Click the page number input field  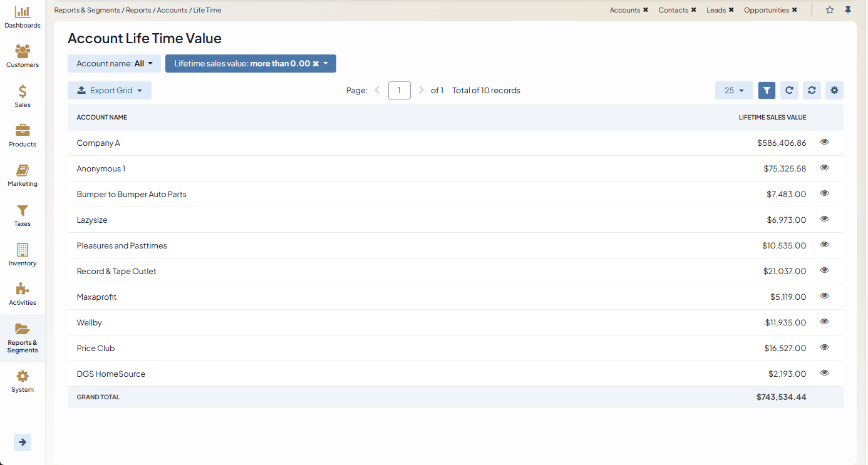[399, 91]
